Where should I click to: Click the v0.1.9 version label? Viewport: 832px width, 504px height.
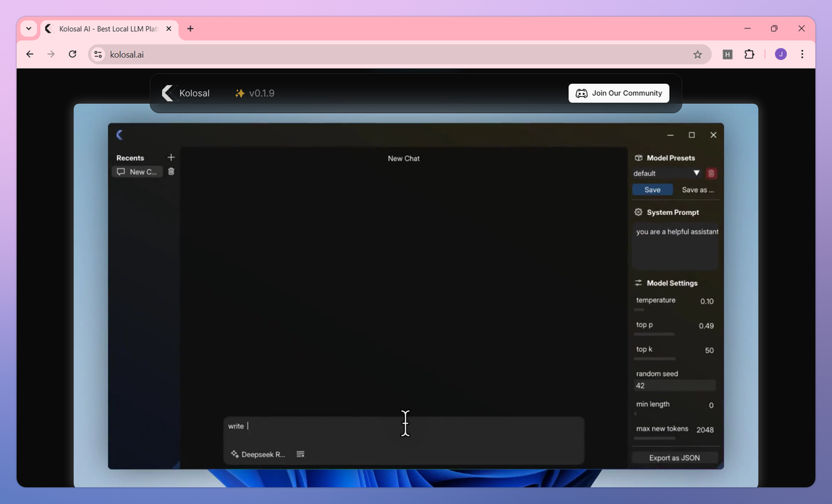(254, 93)
